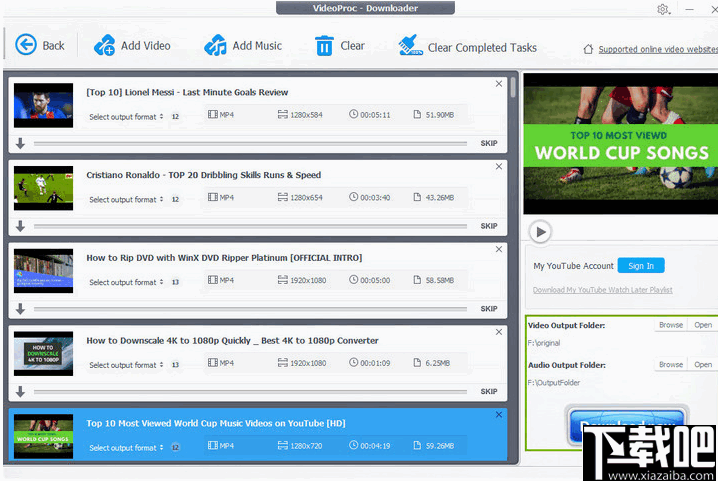Click the Downscale 4K to 1080p thumbnail
Screen dimensions: 718x481
click(44, 354)
